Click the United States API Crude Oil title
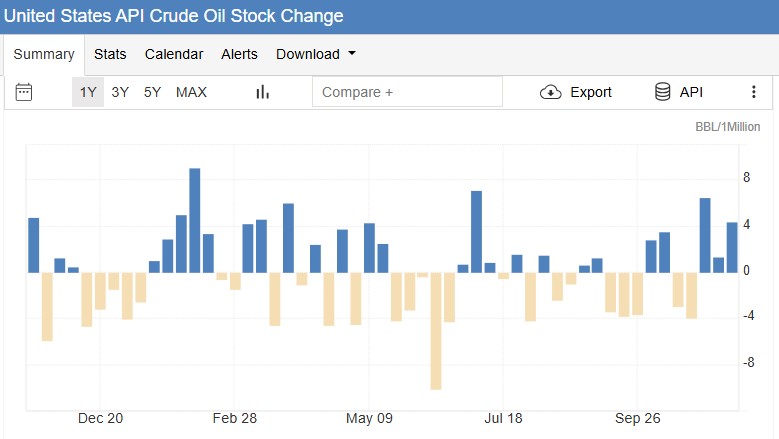779x439 pixels. pyautogui.click(x=174, y=16)
